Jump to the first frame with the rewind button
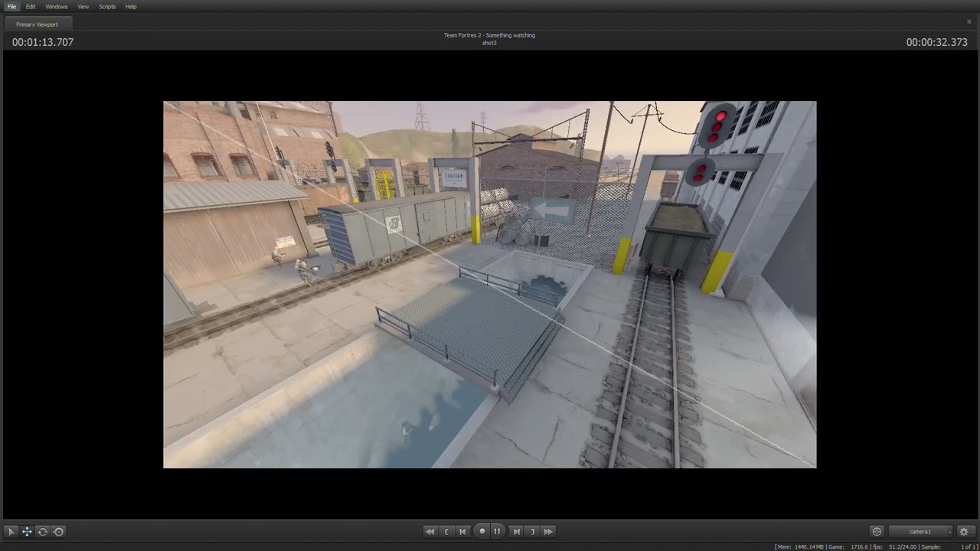The image size is (980, 551). pos(430,531)
